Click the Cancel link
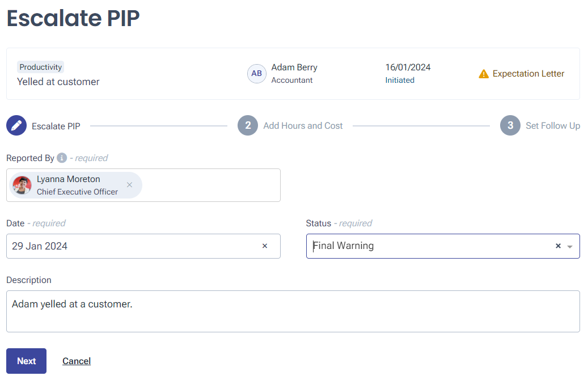The height and width of the screenshot is (380, 588). (x=77, y=361)
